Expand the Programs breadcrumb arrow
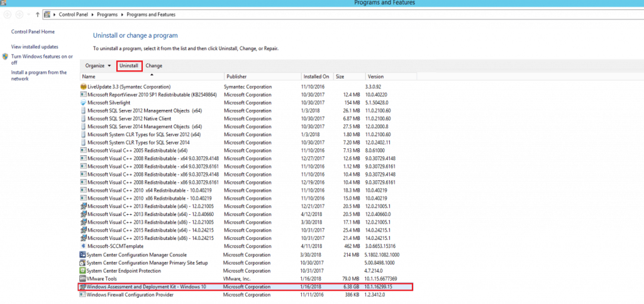Image resolution: width=644 pixels, height=304 pixels. 121,14
